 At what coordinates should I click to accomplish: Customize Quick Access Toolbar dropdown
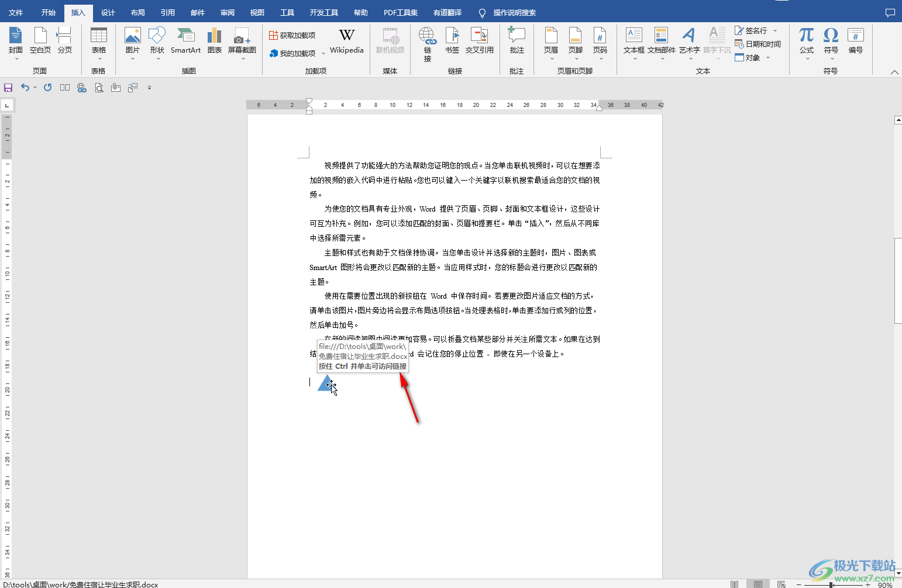tap(149, 88)
